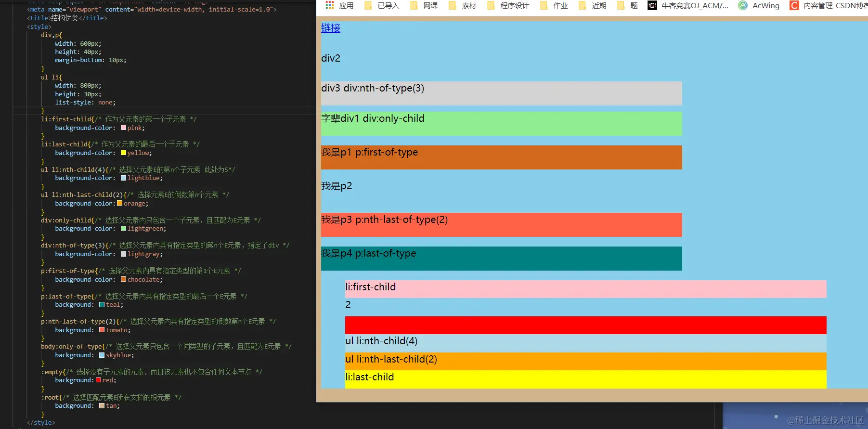868x429 pixels.
Task: Click the 链接 hyperlink on the page
Action: 331,28
